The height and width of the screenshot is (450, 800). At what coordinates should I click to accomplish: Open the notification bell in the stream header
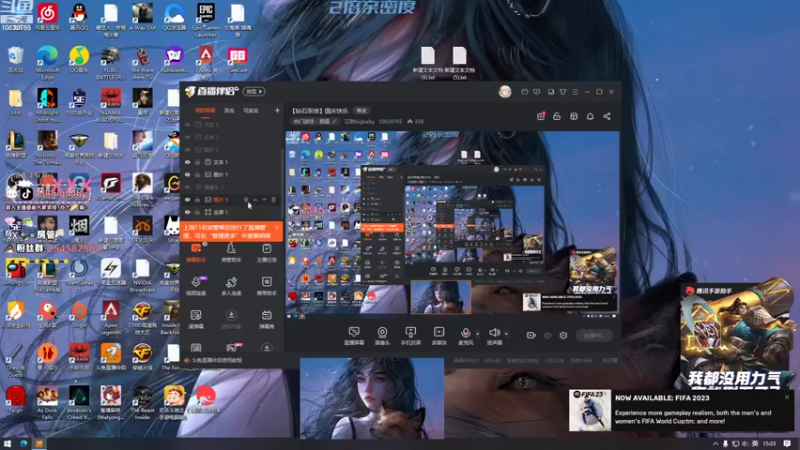click(x=590, y=116)
